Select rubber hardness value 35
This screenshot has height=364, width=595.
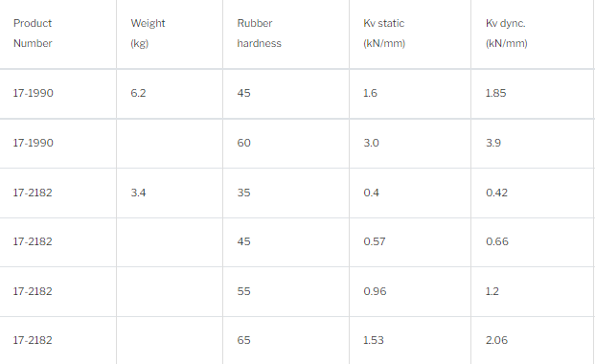243,193
